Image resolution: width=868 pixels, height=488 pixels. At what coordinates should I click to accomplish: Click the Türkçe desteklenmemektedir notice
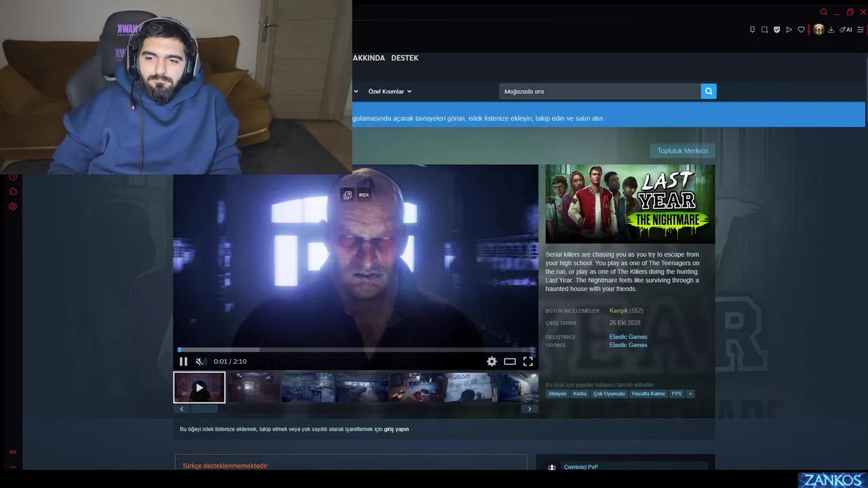[224, 466]
